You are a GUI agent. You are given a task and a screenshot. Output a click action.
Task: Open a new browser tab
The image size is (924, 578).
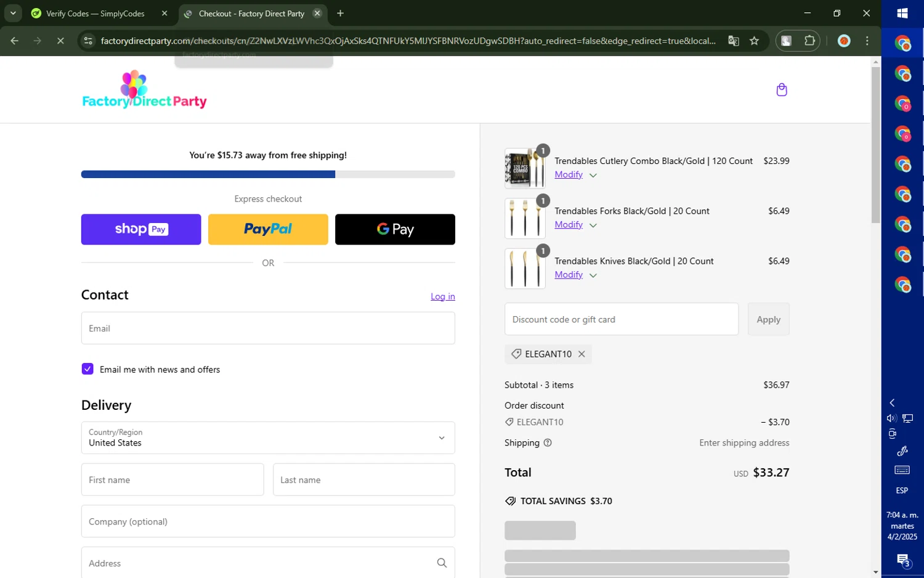(x=340, y=13)
